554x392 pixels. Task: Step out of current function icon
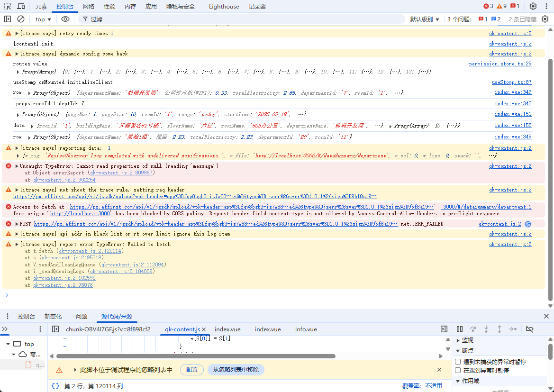[499, 329]
